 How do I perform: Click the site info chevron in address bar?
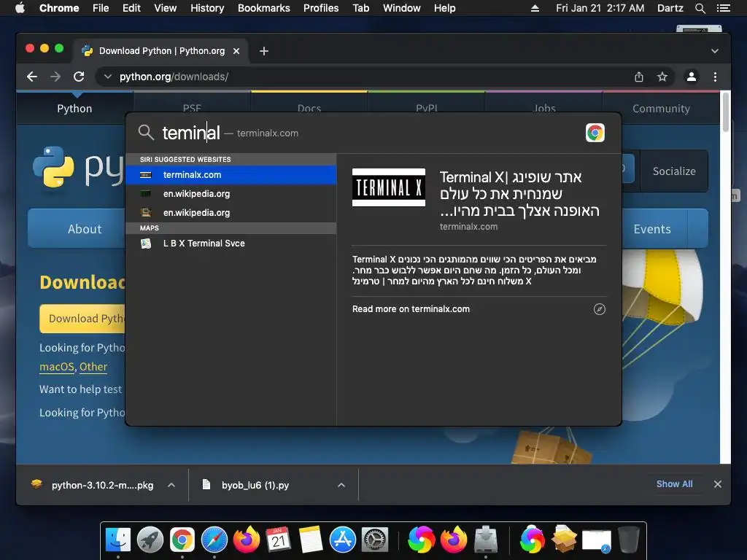[108, 77]
